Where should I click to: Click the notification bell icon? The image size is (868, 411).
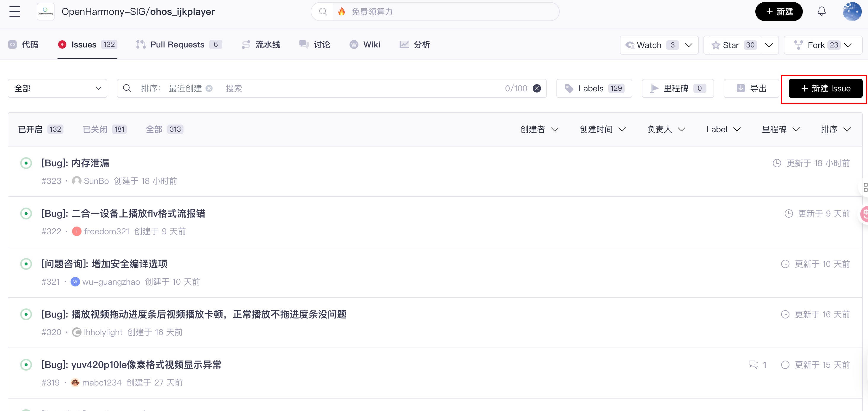click(x=821, y=12)
